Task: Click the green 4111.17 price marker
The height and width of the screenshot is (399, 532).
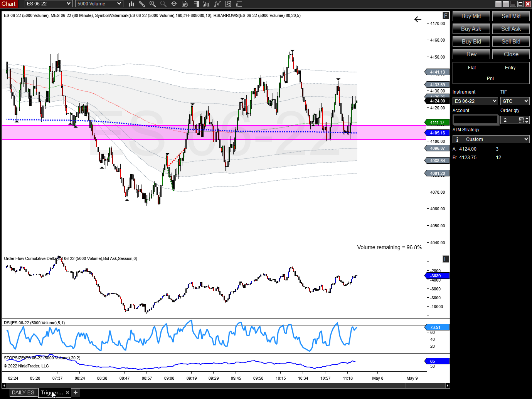Action: (x=438, y=122)
